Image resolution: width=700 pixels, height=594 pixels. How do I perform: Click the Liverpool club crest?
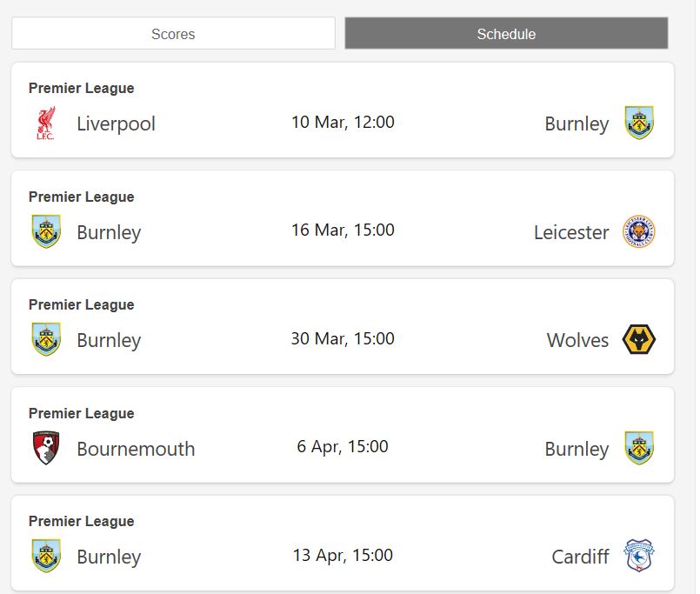click(46, 123)
